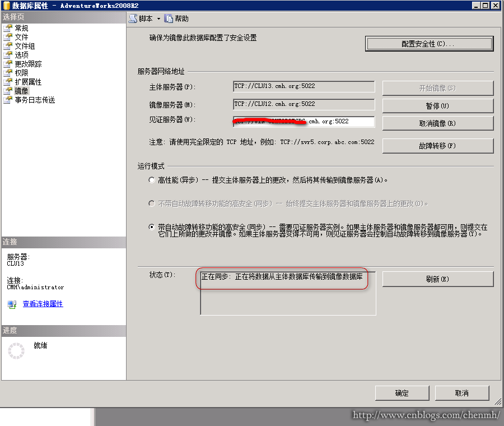Select the 文件组 page icon
The height and width of the screenshot is (426, 504).
(x=8, y=46)
